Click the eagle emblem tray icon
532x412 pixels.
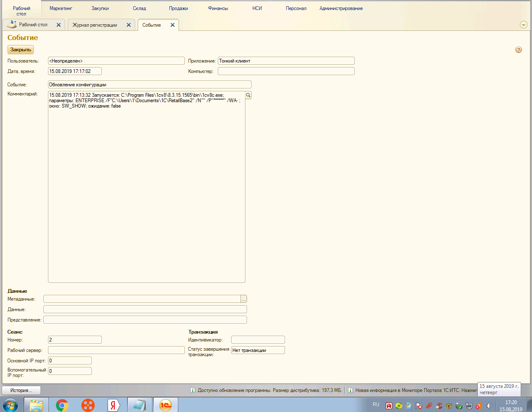449,406
